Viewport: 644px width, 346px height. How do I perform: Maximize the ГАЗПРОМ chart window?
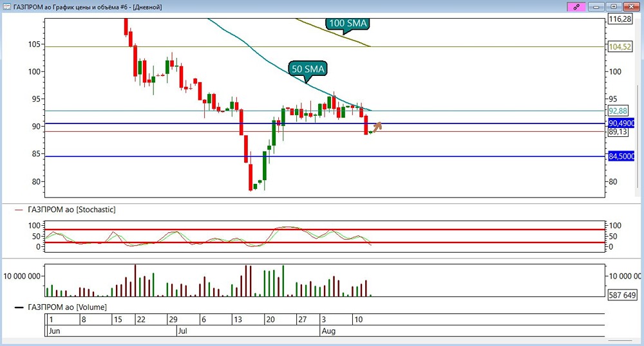pyautogui.click(x=614, y=6)
